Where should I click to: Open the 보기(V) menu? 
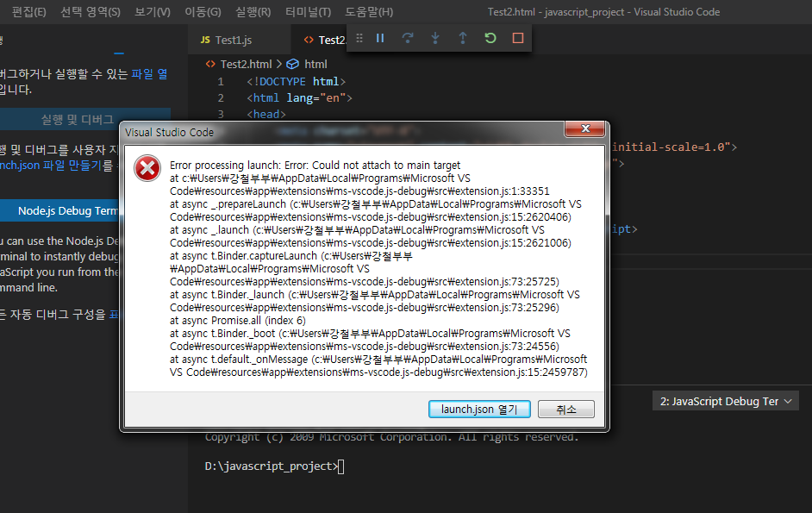coord(153,11)
